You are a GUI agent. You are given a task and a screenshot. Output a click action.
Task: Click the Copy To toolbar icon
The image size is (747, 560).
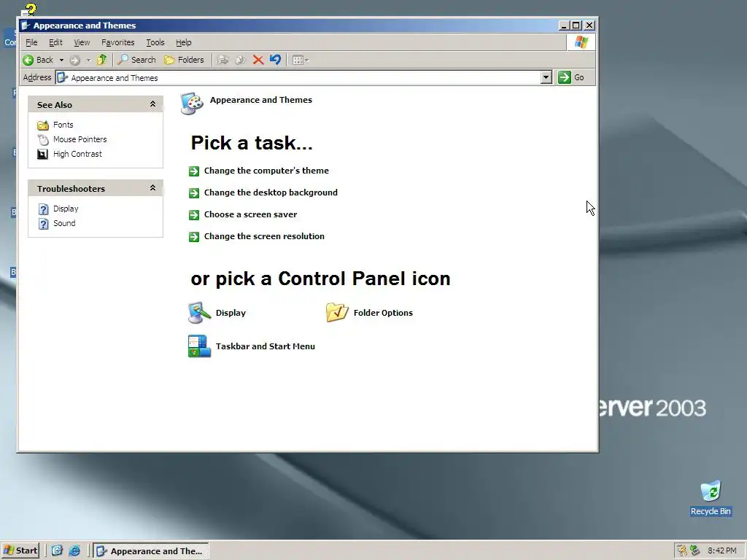pyautogui.click(x=241, y=60)
